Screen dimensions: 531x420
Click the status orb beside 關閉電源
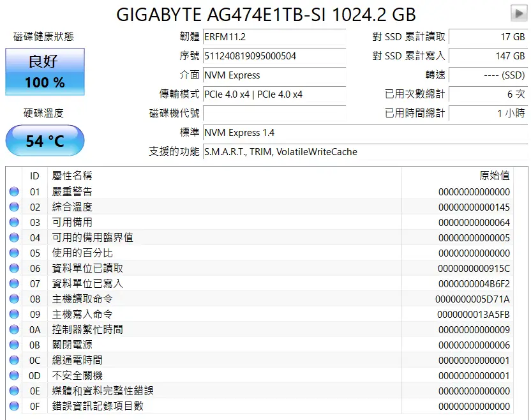tap(14, 345)
